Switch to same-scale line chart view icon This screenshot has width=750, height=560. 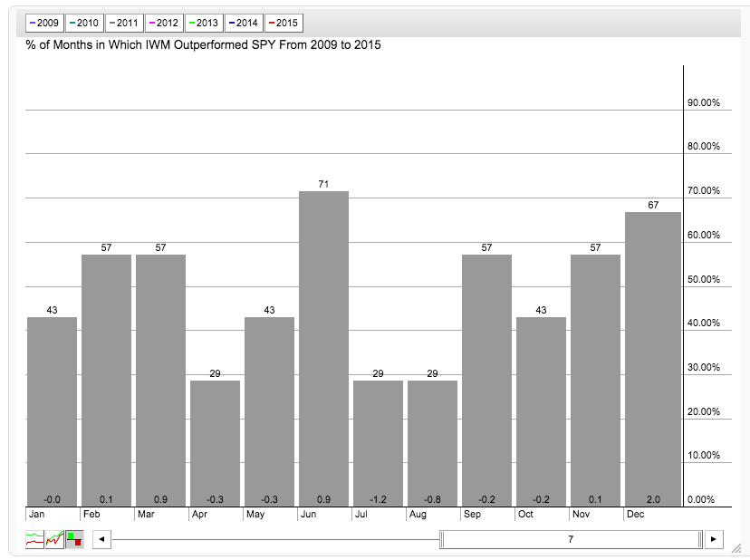click(54, 539)
